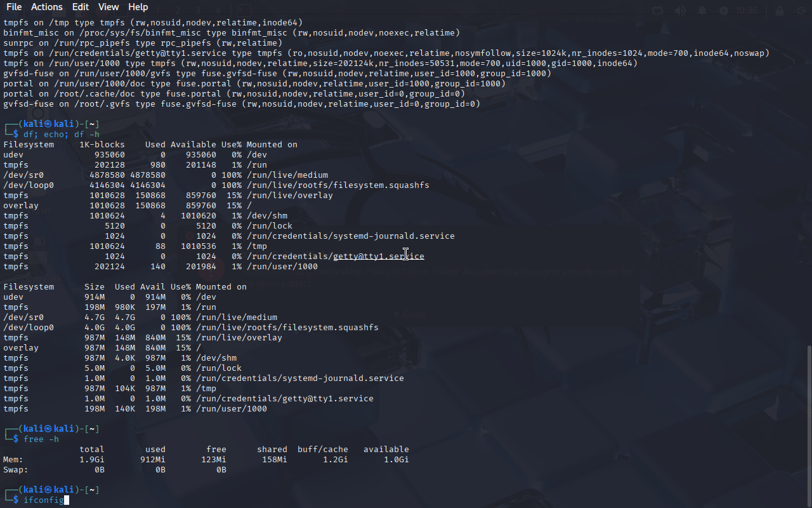Click the '104K' used value for /tmp

pyautogui.click(x=125, y=389)
